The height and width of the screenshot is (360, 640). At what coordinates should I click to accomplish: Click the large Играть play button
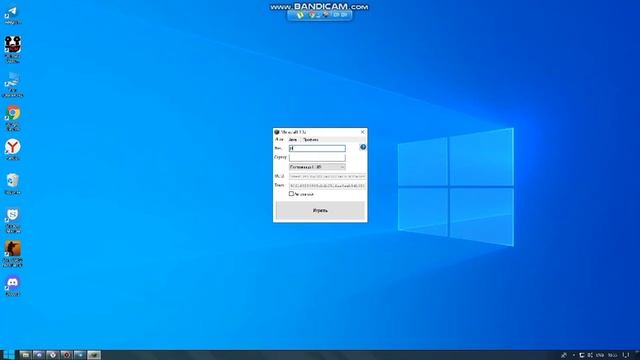pos(320,210)
